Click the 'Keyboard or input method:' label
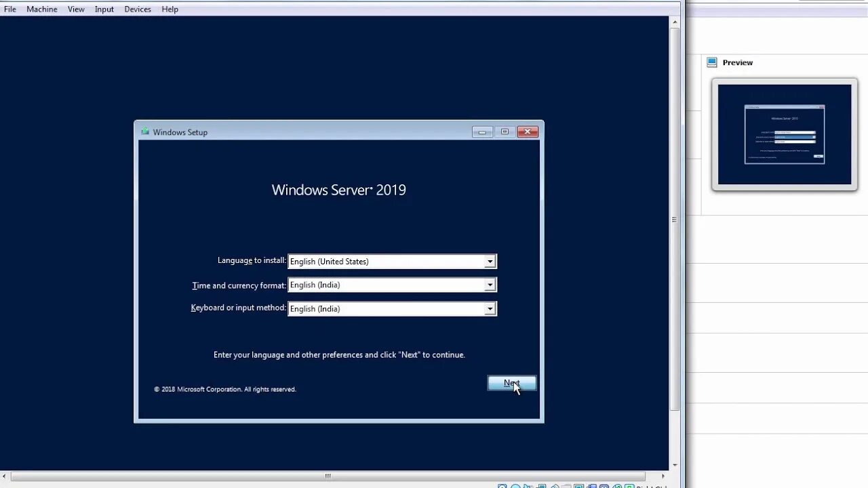868x488 pixels. pos(239,308)
